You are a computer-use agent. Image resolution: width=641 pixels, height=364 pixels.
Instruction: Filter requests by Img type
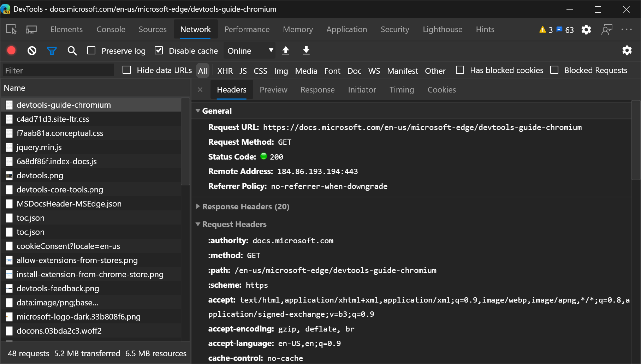[x=281, y=71]
